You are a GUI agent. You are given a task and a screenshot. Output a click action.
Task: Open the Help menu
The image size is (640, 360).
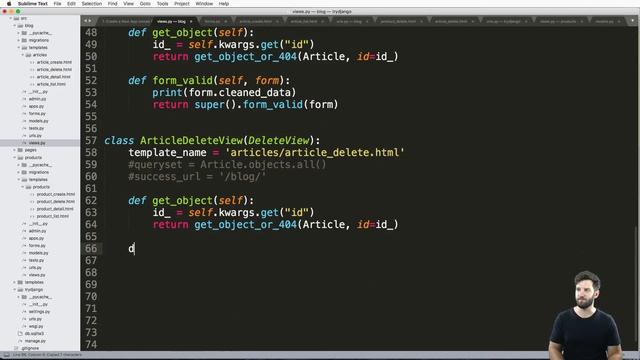(x=224, y=3)
